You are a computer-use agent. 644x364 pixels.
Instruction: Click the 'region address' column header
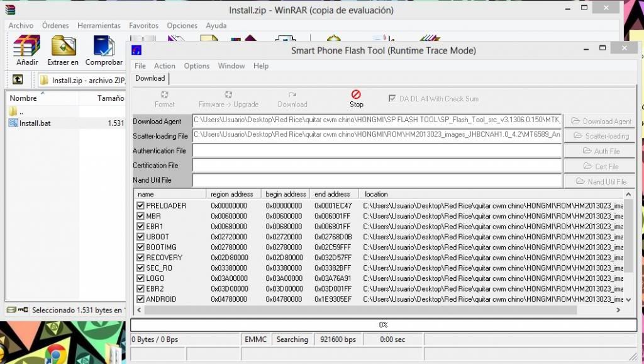233,194
